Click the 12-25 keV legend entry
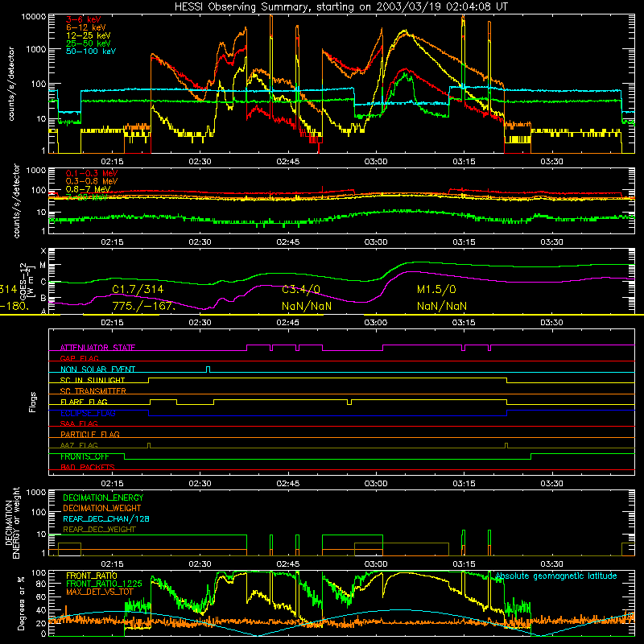Image resolution: width=644 pixels, height=644 pixels. point(89,35)
